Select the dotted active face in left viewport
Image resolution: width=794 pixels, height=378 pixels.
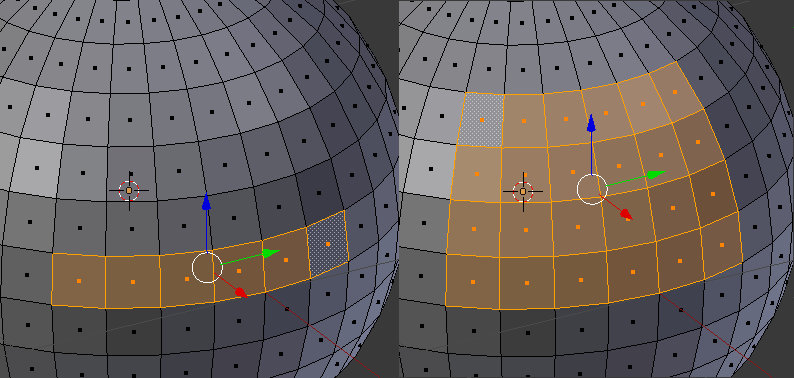click(x=328, y=244)
